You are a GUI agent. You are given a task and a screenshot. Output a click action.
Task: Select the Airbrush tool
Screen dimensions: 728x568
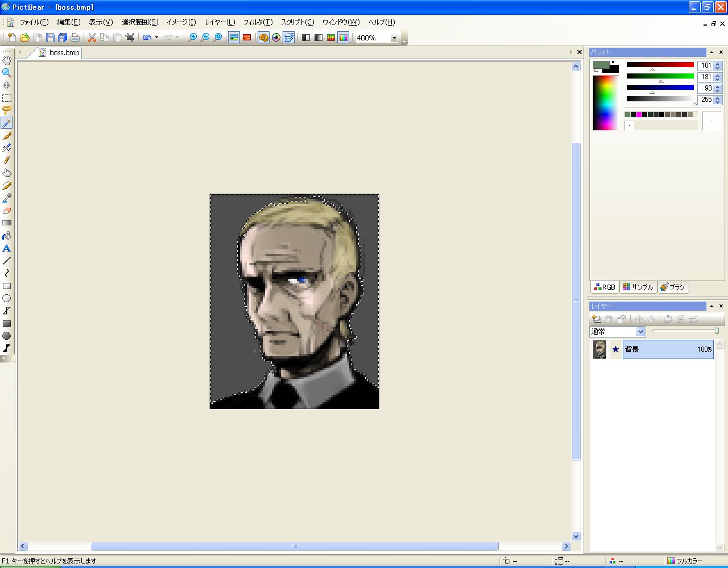[7, 148]
